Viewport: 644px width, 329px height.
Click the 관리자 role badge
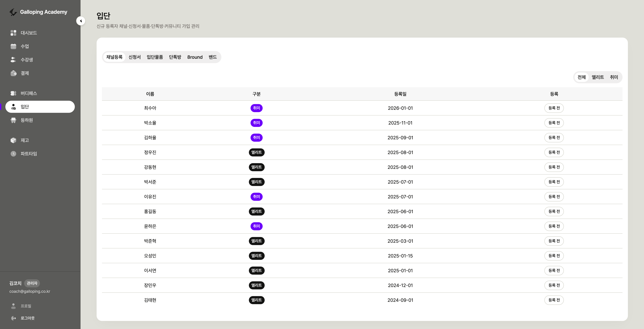pyautogui.click(x=32, y=283)
